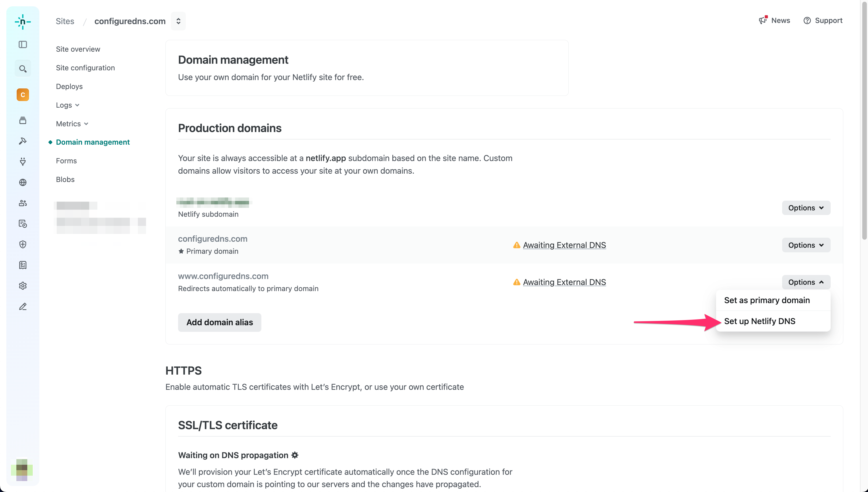The height and width of the screenshot is (492, 868).
Task: Click the pencil edit icon in sidebar
Action: coord(23,307)
